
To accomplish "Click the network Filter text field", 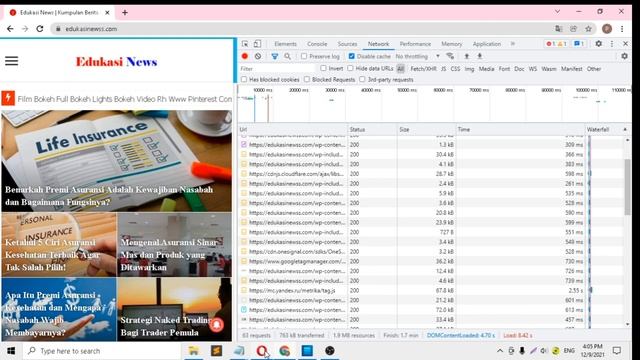I will click(x=278, y=69).
